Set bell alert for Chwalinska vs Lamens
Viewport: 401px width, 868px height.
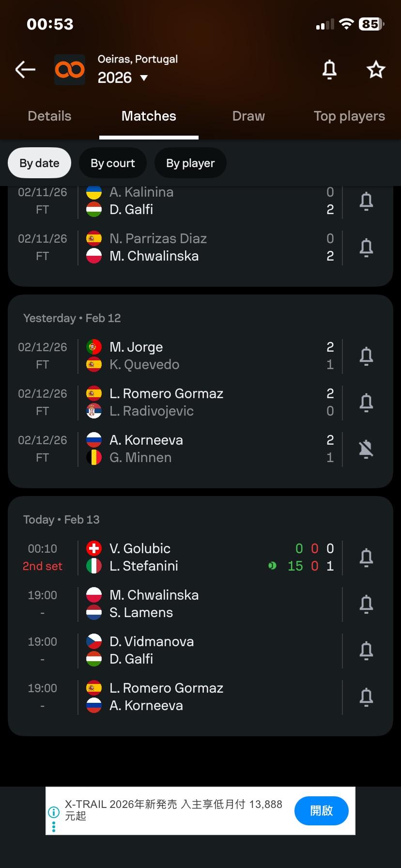366,604
